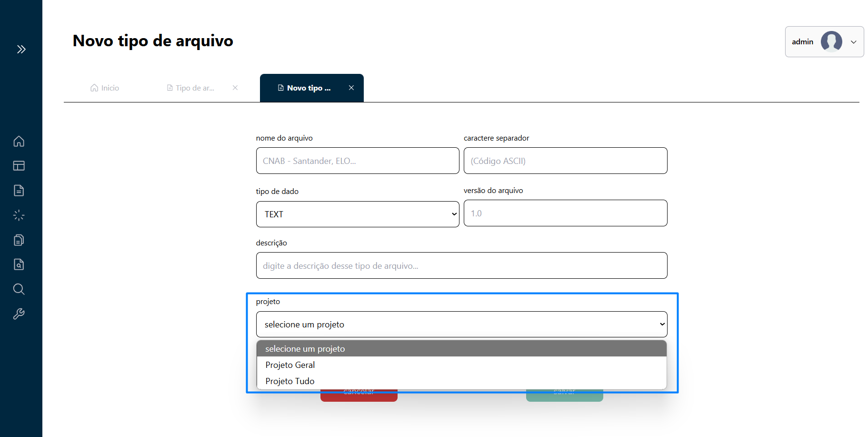The image size is (868, 437).
Task: Choose Projeto Tudo option
Action: click(290, 381)
